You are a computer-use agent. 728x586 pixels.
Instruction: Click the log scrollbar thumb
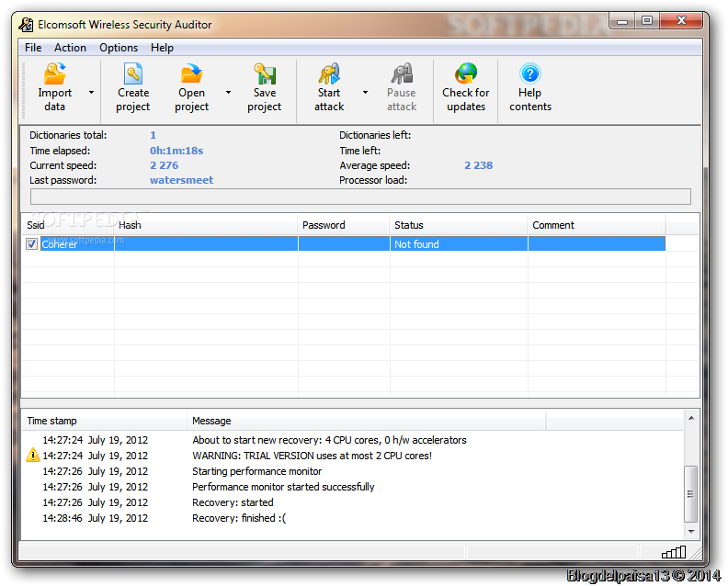[691, 493]
